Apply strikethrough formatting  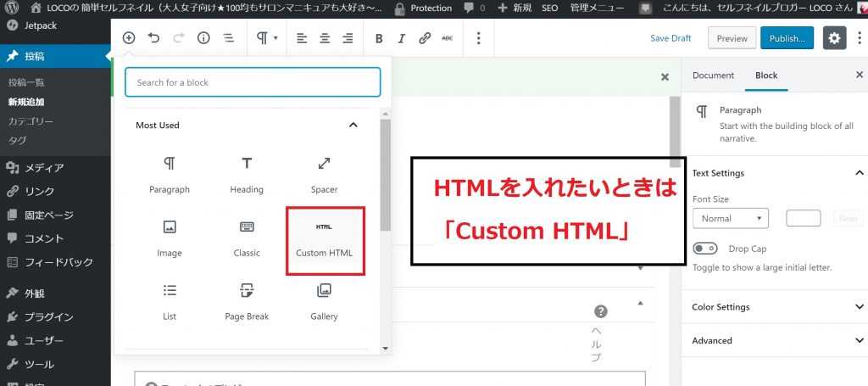tap(448, 38)
